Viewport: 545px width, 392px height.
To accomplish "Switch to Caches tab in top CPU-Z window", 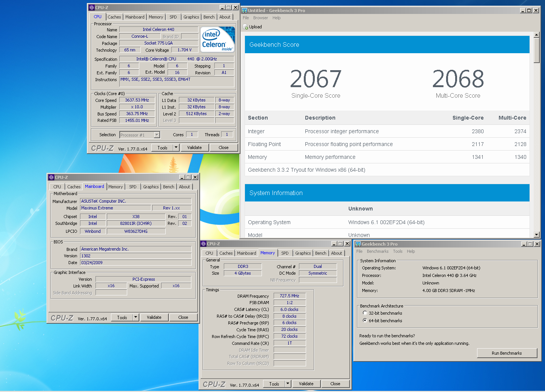I will click(x=114, y=17).
